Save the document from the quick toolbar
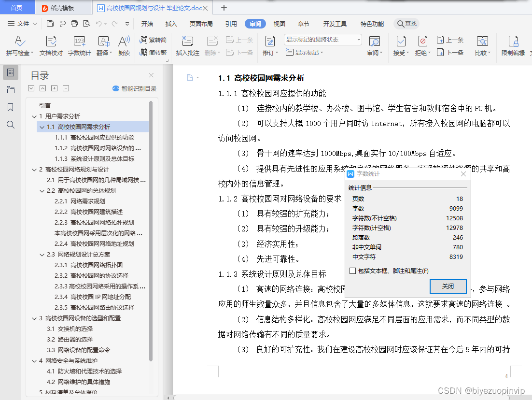Viewport: 532px width, 400px height. 50,23
